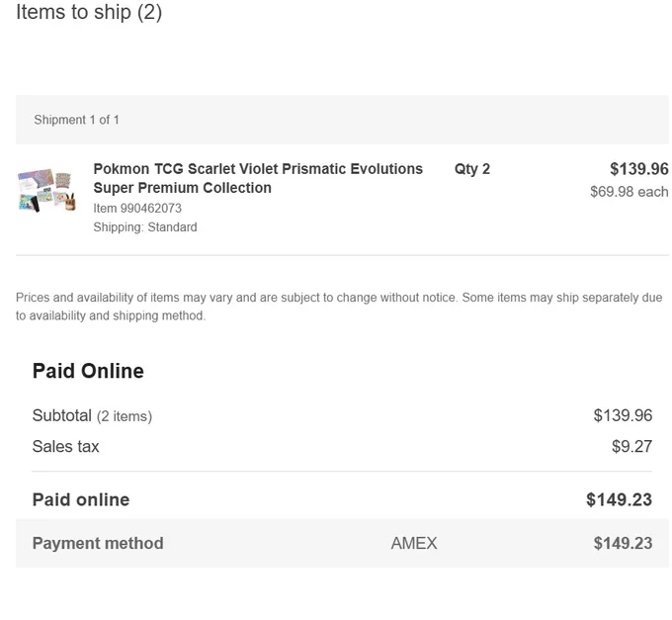Click the Items to ship (2) heading
This screenshot has width=672, height=620.
(x=89, y=12)
